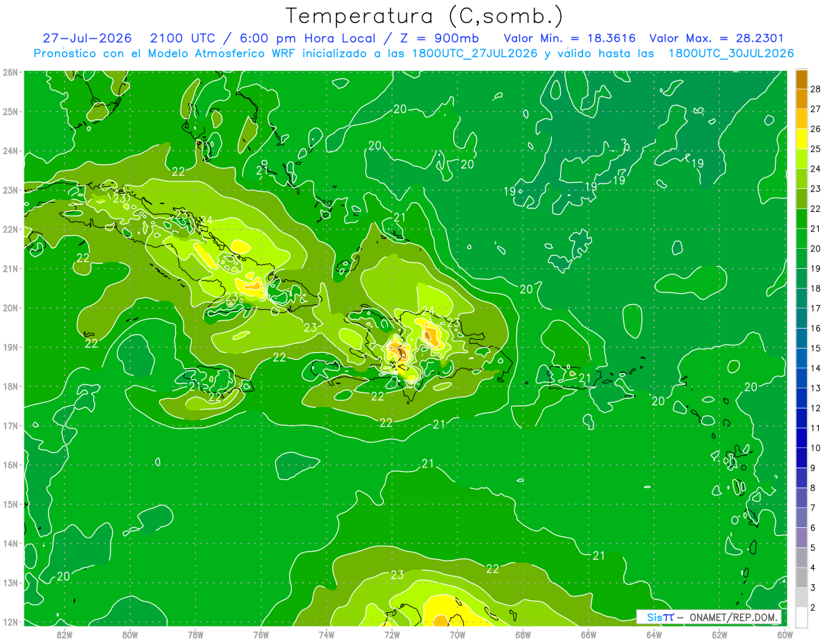Viewport: 834px width, 644px height.
Task: Click the "ONAMET/REP.DOM." credit label
Action: click(x=733, y=617)
